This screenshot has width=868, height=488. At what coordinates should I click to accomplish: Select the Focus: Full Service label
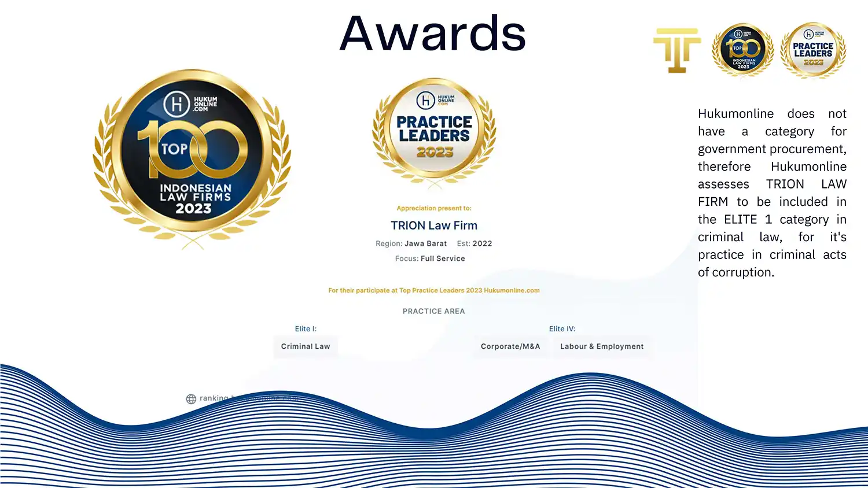tap(430, 258)
